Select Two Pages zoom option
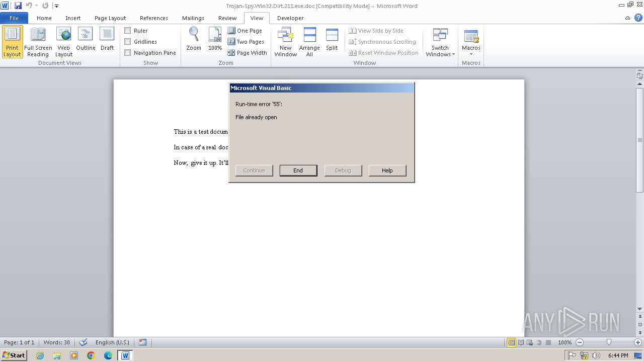 click(x=246, y=42)
